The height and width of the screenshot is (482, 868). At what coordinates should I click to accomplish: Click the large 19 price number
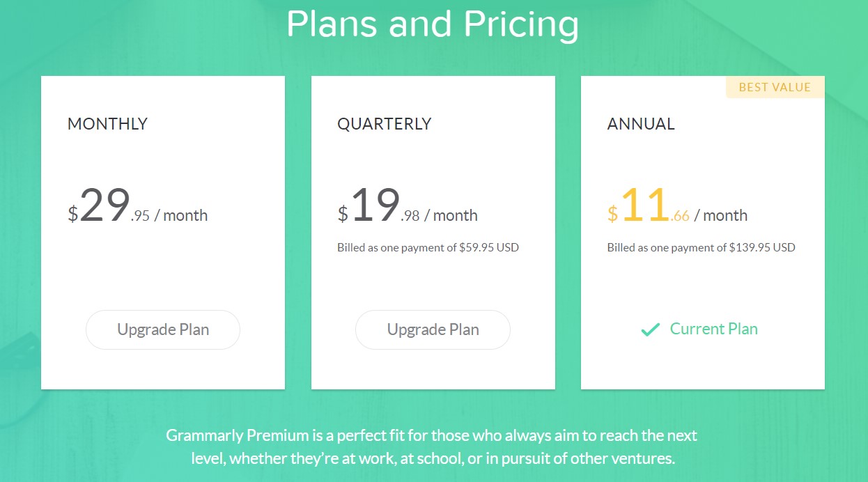click(375, 207)
